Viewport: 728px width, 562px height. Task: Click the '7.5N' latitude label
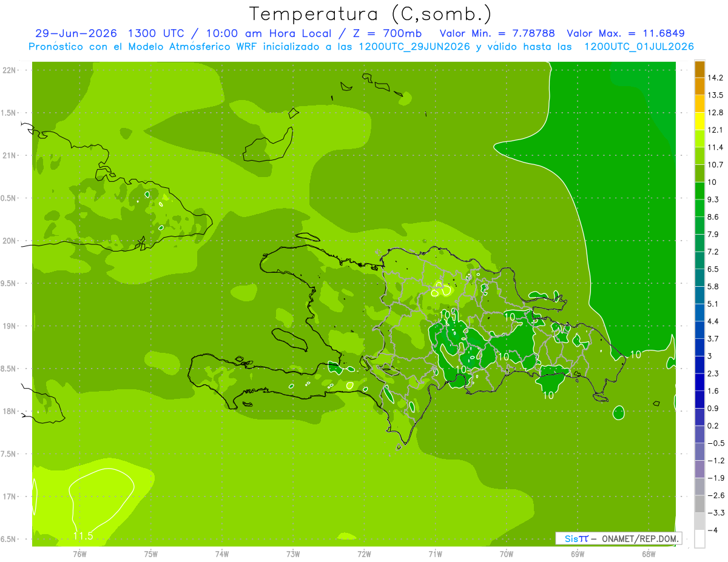9,454
